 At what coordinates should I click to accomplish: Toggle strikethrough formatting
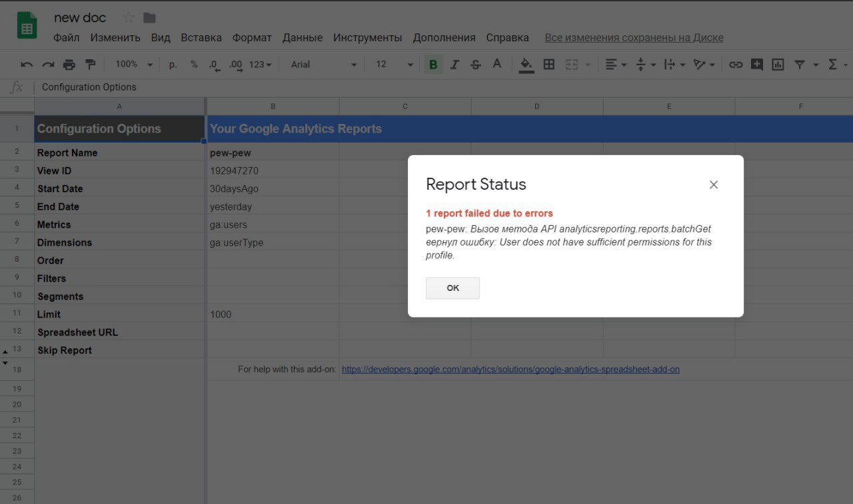pyautogui.click(x=475, y=65)
